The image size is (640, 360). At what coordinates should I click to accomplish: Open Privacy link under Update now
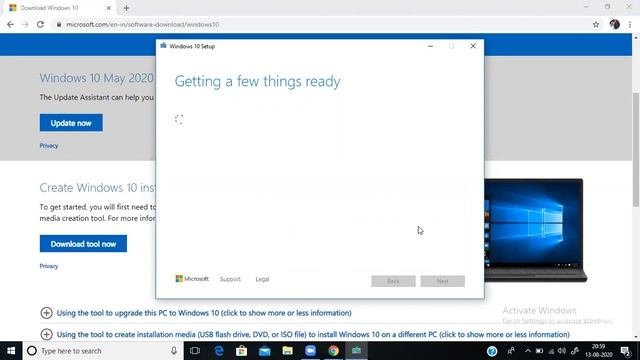pyautogui.click(x=49, y=146)
